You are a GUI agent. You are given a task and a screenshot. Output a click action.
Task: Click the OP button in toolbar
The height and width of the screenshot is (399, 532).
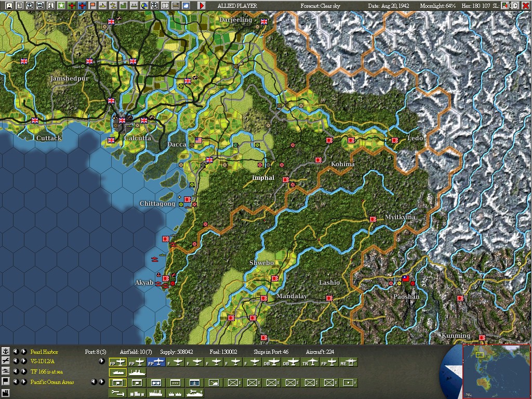165,5
